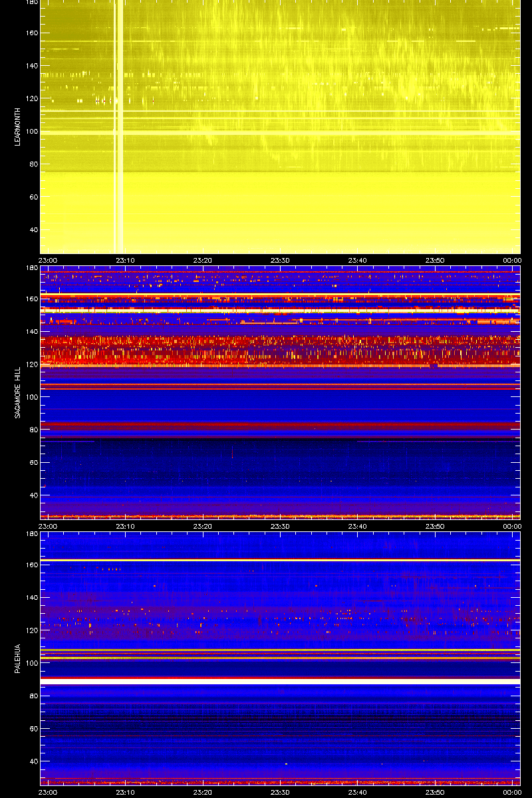This screenshot has width=532, height=798.
Task: Select 23:20 time label under Learmonth plot
Action: point(203,261)
